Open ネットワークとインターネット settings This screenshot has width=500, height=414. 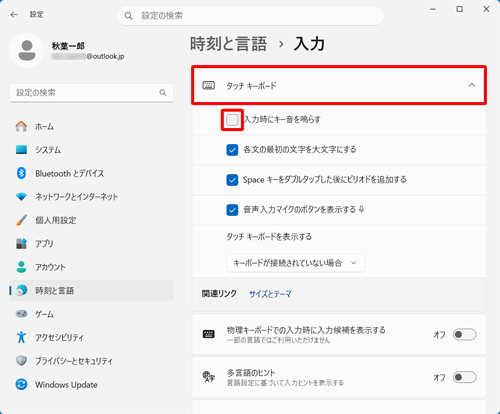[92, 197]
